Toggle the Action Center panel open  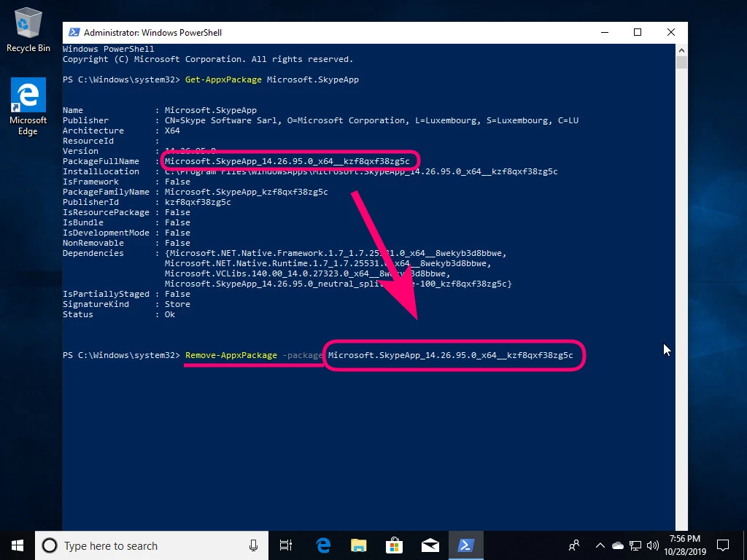pos(721,545)
